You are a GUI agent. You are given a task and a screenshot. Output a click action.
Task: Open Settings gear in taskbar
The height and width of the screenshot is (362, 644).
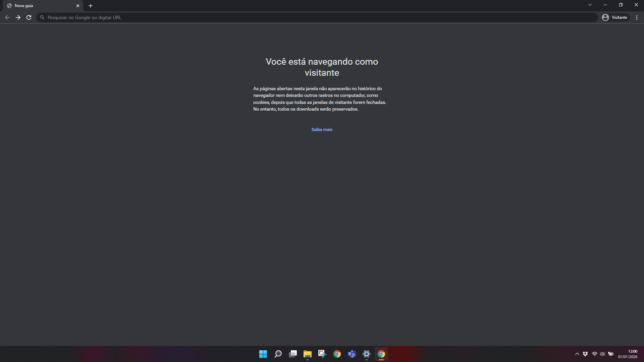click(367, 354)
